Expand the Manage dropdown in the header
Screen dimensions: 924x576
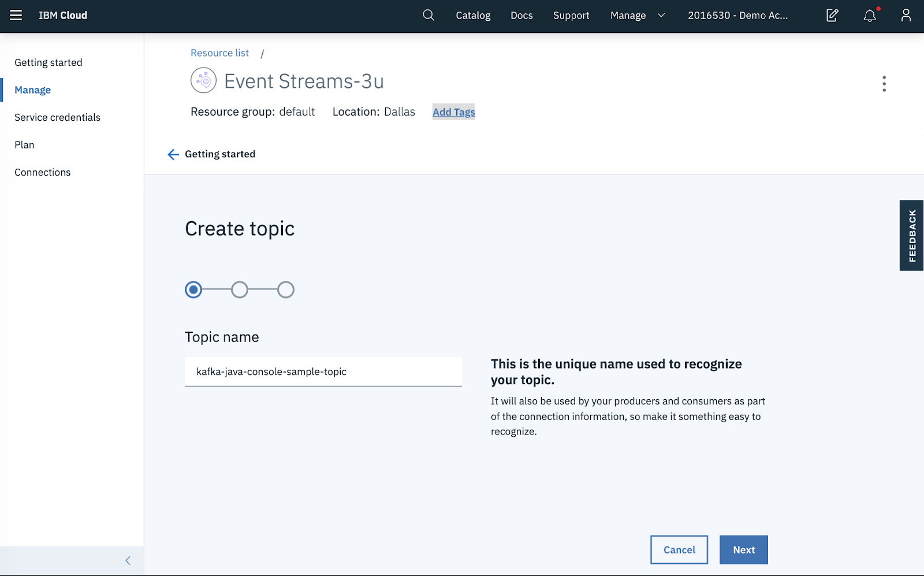tap(638, 16)
